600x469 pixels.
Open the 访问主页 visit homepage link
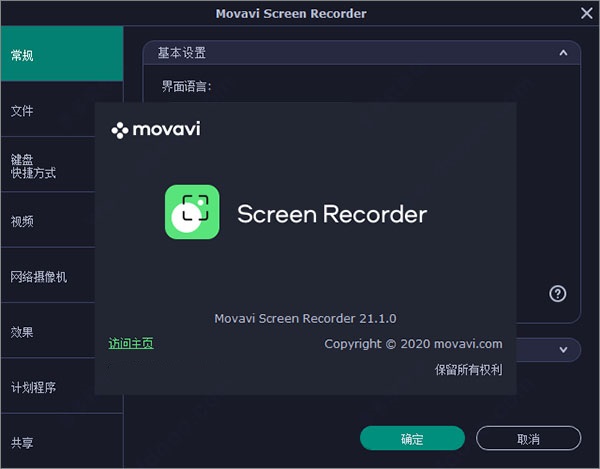click(x=131, y=343)
